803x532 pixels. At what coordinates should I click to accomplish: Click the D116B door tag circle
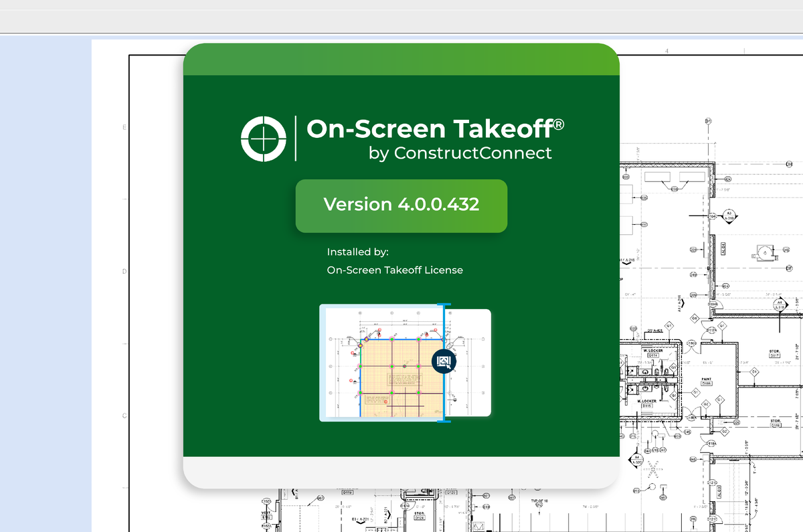click(x=691, y=343)
